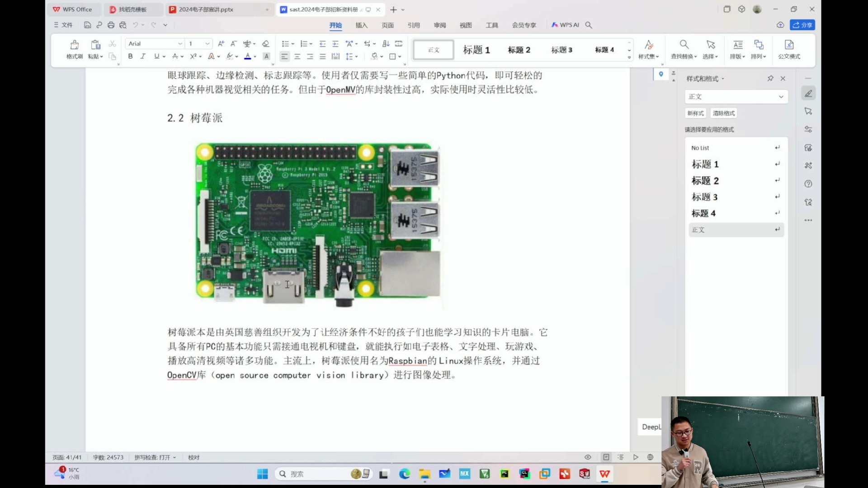868x488 pixels.
Task: Click the search magnifier beside WPS AI
Action: point(589,25)
